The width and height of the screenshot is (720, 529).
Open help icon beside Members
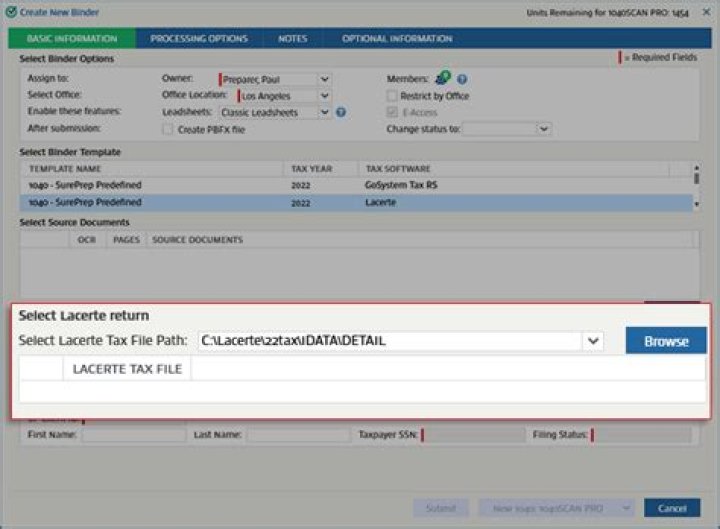pos(462,79)
